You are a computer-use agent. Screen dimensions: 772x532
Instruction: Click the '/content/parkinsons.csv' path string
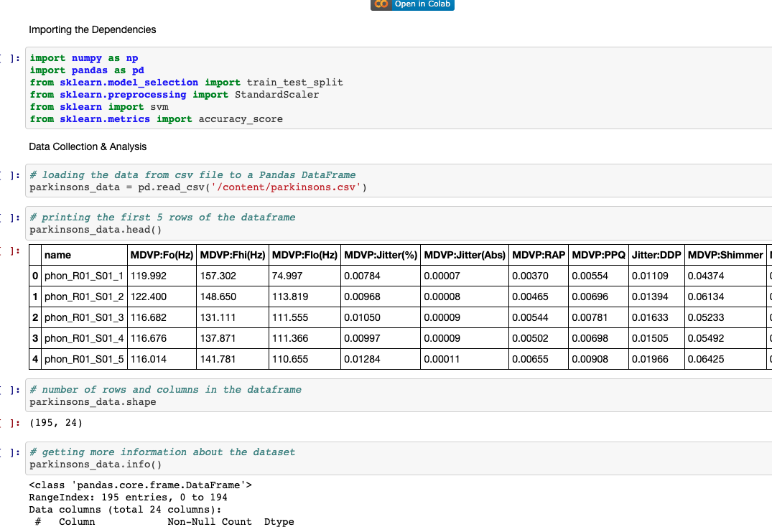[286, 187]
